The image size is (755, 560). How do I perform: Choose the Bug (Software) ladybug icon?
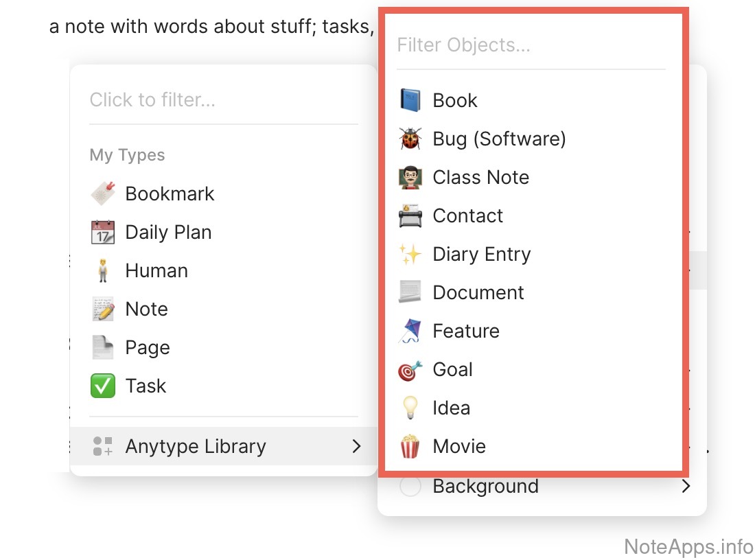pyautogui.click(x=410, y=139)
